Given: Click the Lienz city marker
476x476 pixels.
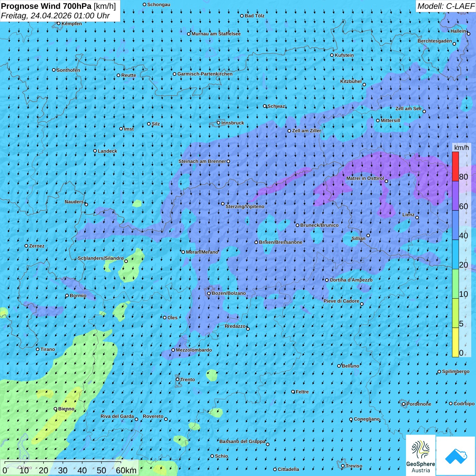Looking at the screenshot, I should click(x=417, y=218).
